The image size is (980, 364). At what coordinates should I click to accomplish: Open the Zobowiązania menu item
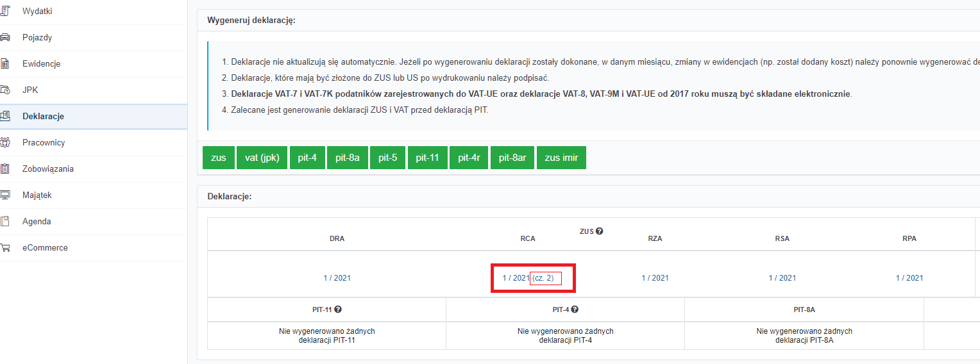tap(47, 169)
